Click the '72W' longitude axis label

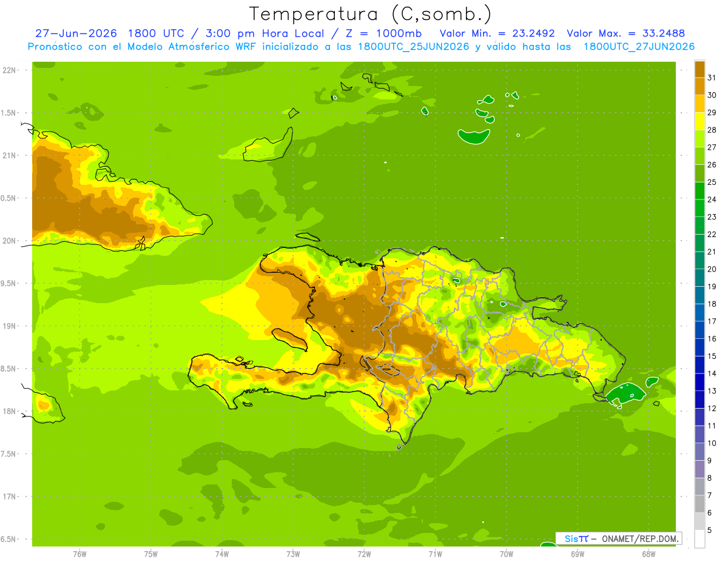coord(364,554)
